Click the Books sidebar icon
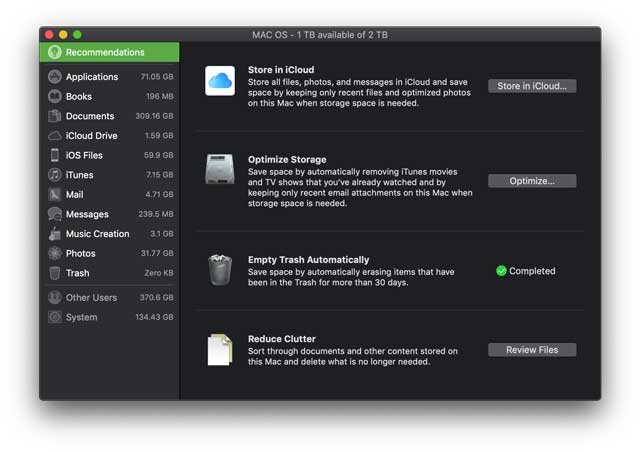This screenshot has height=452, width=640. pos(55,96)
